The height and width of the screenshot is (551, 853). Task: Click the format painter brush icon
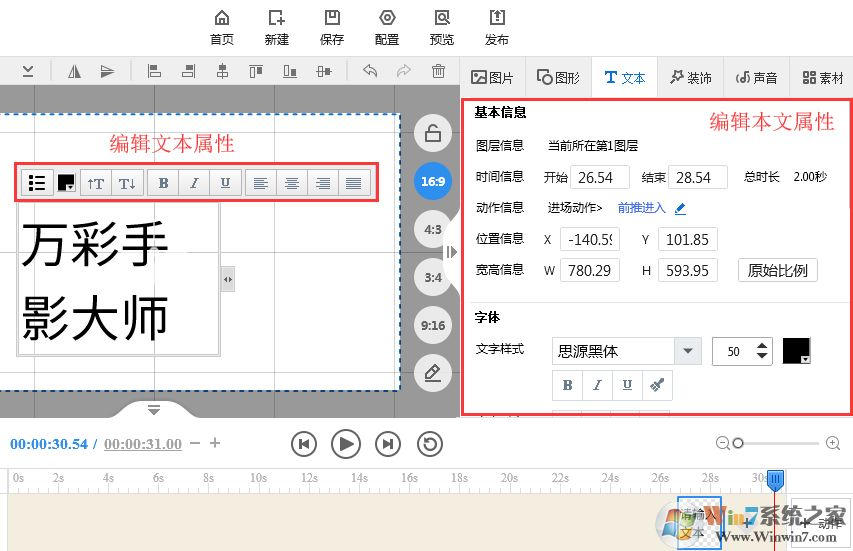point(656,385)
